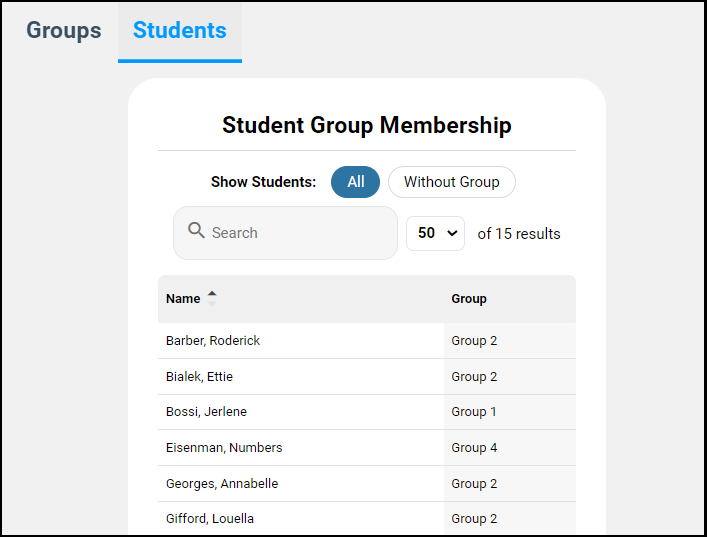Sort by the Name column header
This screenshot has height=537, width=707.
click(183, 299)
